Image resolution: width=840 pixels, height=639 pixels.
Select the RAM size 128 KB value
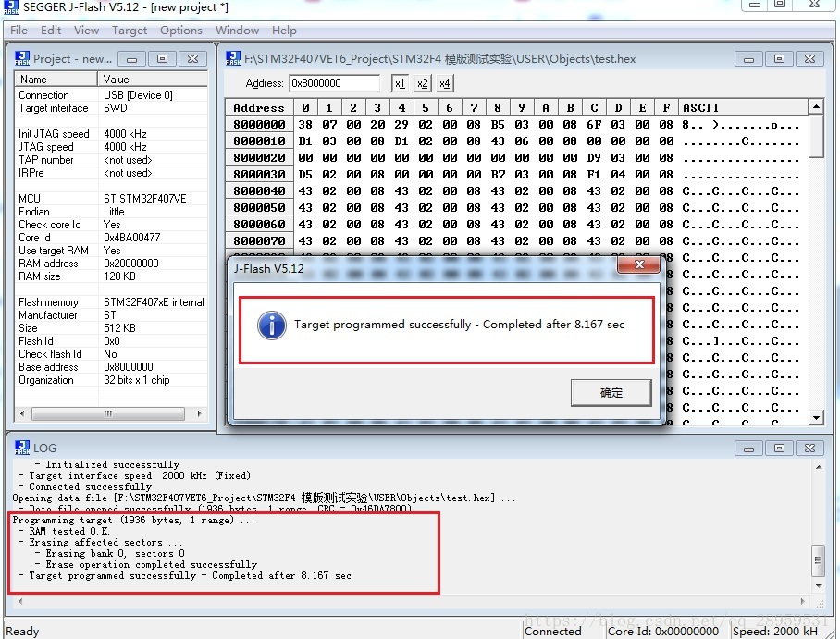[x=119, y=276]
